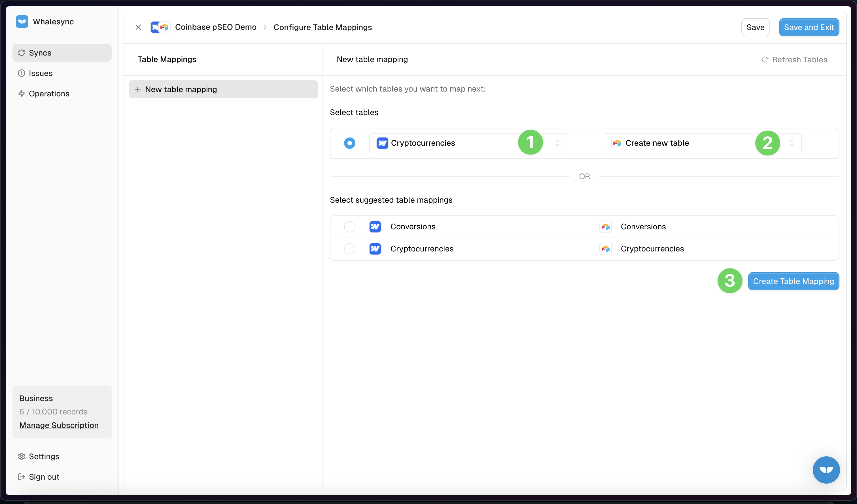The height and width of the screenshot is (504, 857).
Task: Click the Coinbase pSEO Demo breadcrumb
Action: pos(216,27)
